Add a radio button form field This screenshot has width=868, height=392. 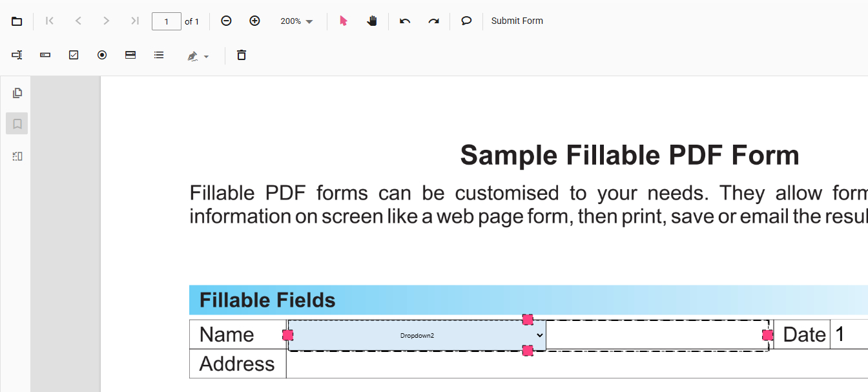pyautogui.click(x=102, y=56)
